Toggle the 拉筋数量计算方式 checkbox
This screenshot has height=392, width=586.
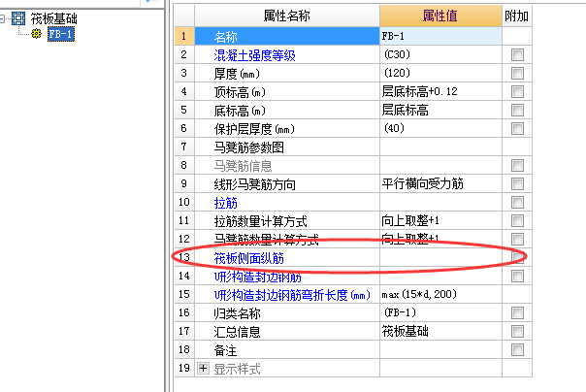pyautogui.click(x=517, y=221)
